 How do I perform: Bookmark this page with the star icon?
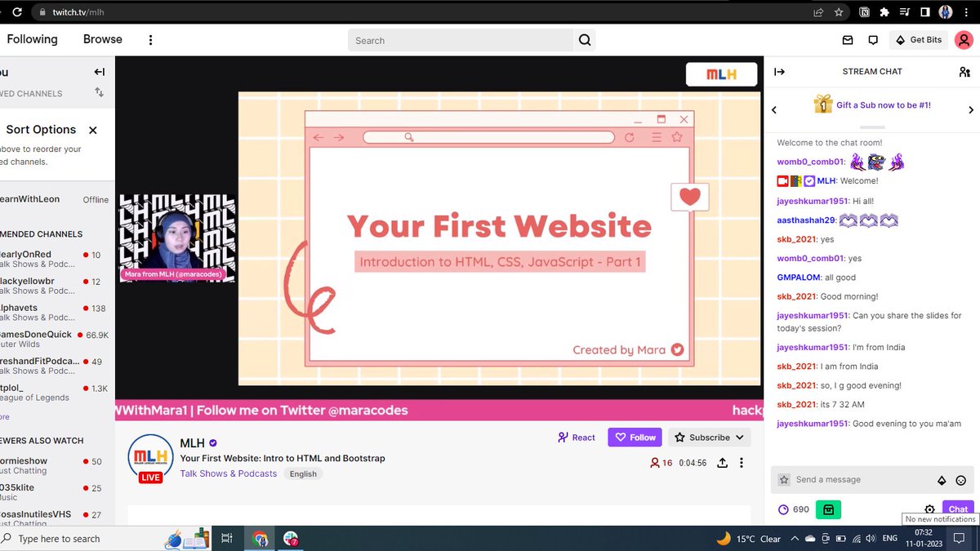[x=839, y=12]
